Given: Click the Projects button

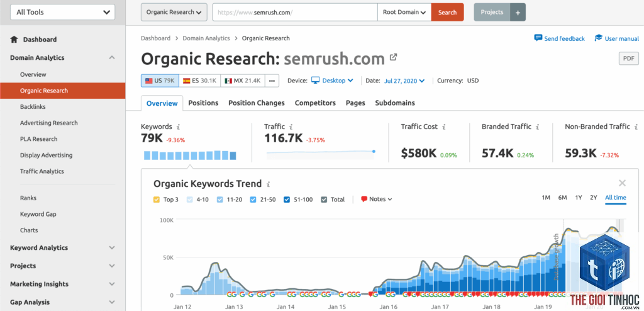Looking at the screenshot, I should [492, 13].
